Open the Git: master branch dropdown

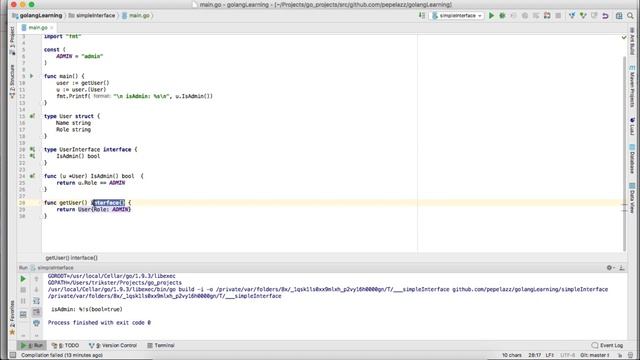pos(594,355)
